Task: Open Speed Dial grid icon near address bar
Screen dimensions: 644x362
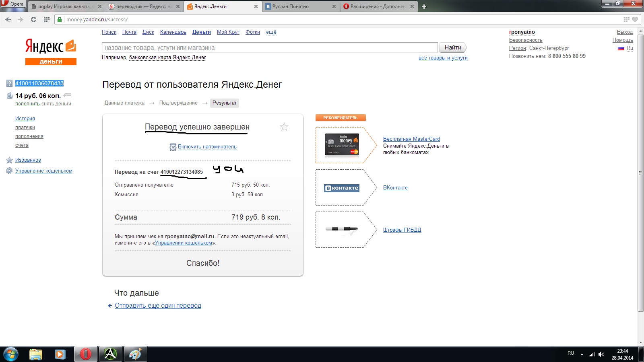Action: 47,19
